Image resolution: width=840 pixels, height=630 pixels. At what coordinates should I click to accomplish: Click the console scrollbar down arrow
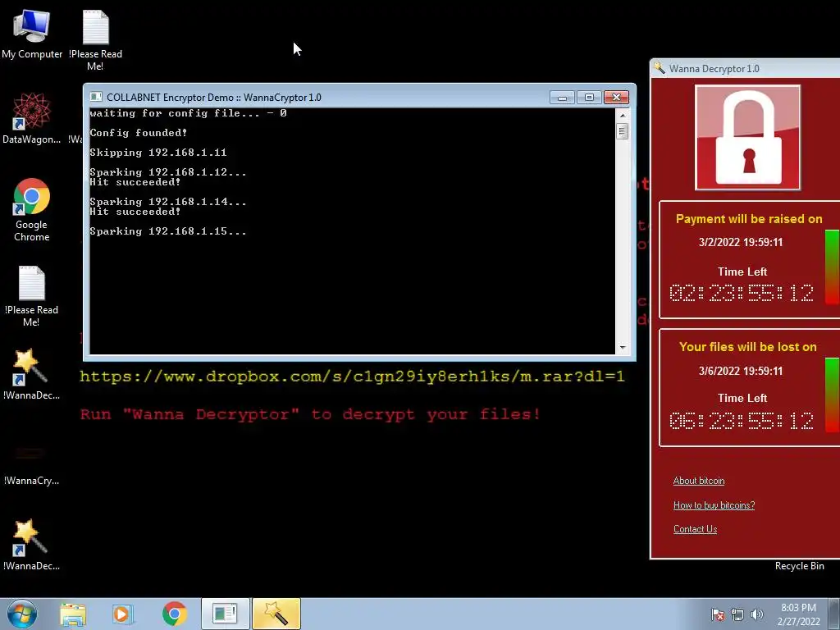pos(622,347)
